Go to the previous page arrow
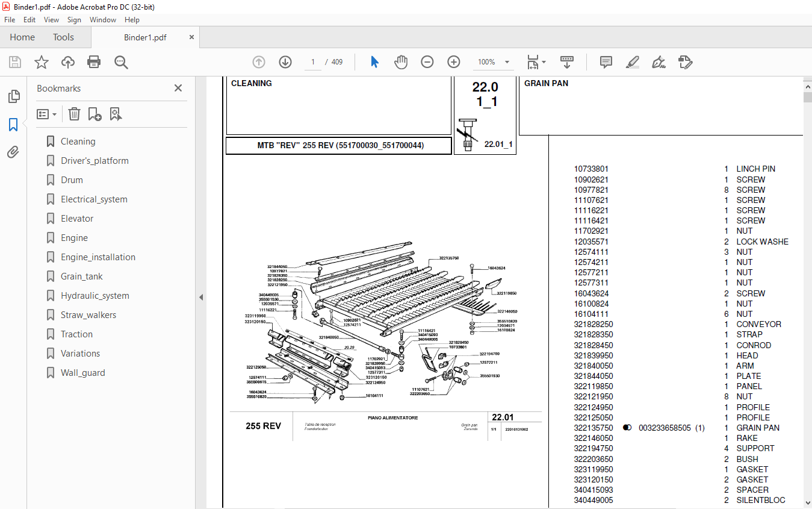Viewport: 812px width, 509px height. click(259, 62)
